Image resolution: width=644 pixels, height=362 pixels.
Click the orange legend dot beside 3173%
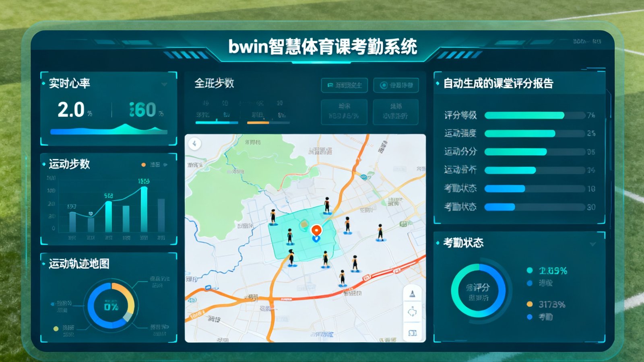tap(530, 304)
